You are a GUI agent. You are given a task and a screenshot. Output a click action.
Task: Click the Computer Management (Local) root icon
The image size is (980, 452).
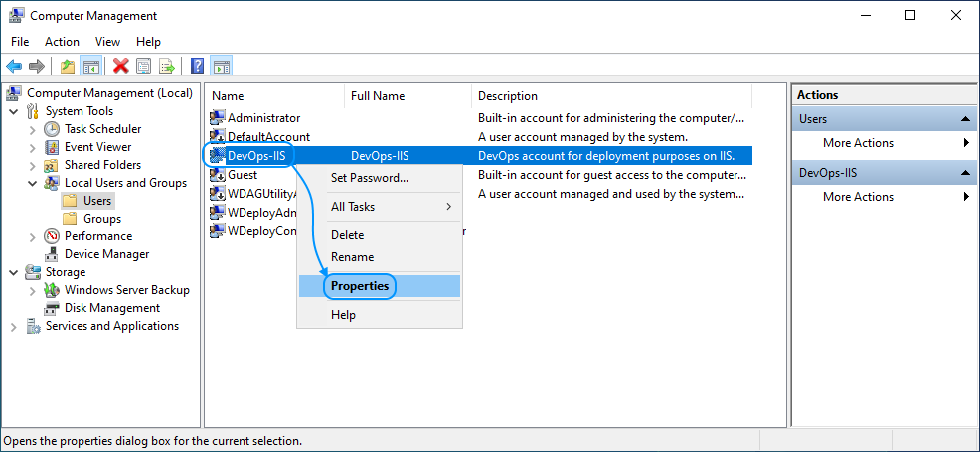click(x=14, y=93)
